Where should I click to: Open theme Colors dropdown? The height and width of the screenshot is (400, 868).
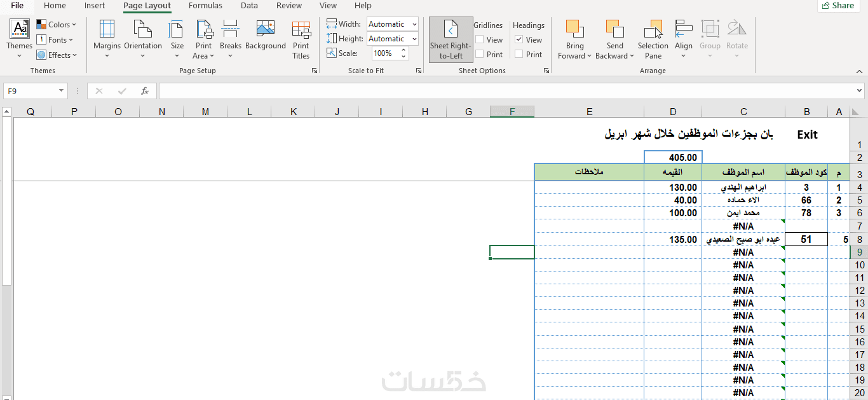(x=57, y=25)
